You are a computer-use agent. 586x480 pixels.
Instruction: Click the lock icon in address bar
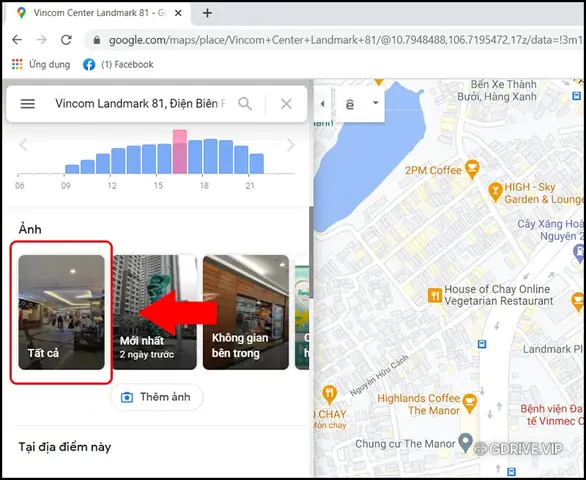pyautogui.click(x=96, y=40)
